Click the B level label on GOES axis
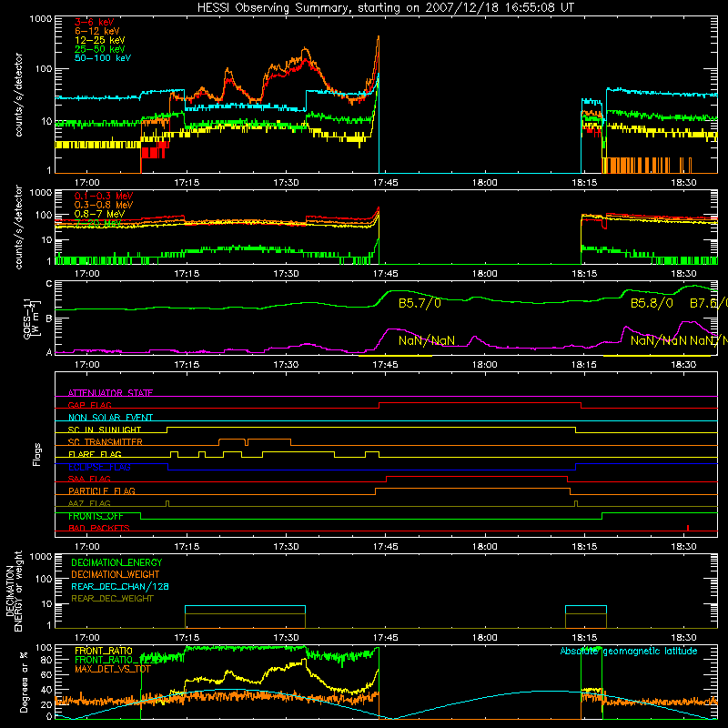 49,319
